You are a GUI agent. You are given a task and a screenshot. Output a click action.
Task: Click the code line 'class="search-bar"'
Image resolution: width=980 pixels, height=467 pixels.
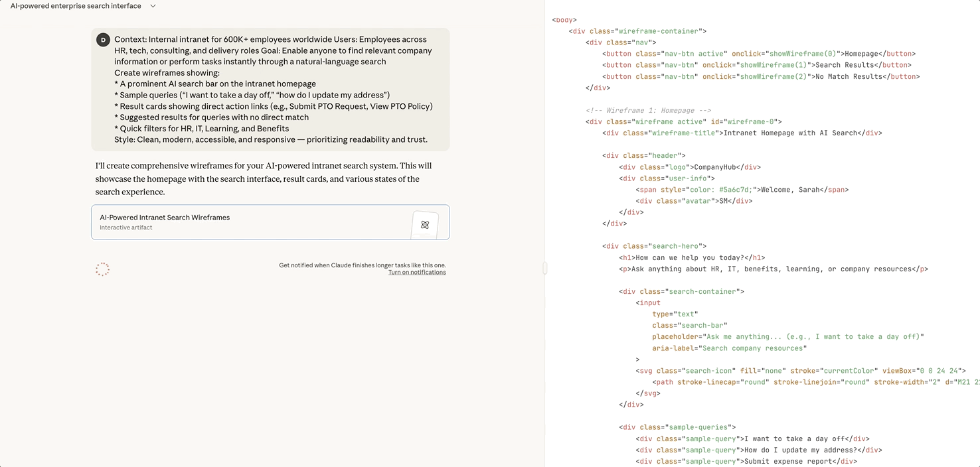[x=690, y=325]
